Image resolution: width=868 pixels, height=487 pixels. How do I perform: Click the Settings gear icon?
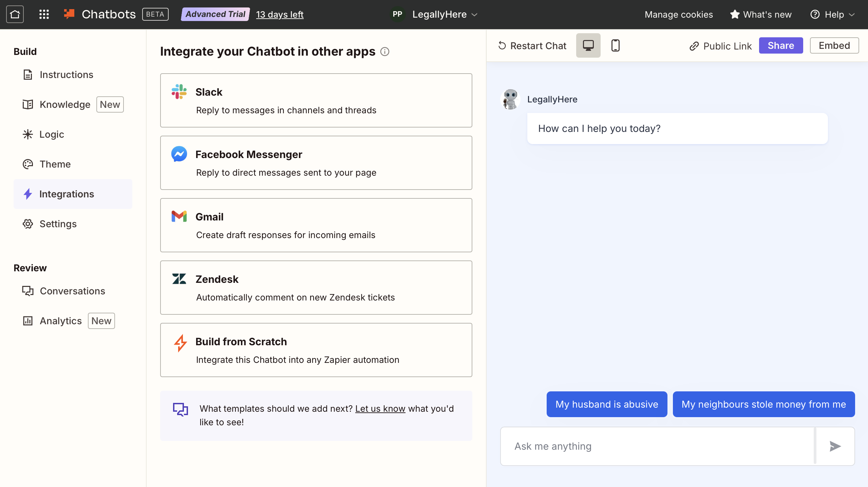28,224
